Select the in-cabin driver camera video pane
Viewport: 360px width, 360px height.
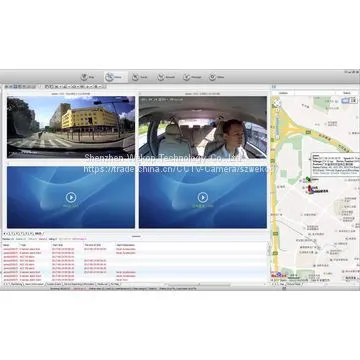pos(203,127)
